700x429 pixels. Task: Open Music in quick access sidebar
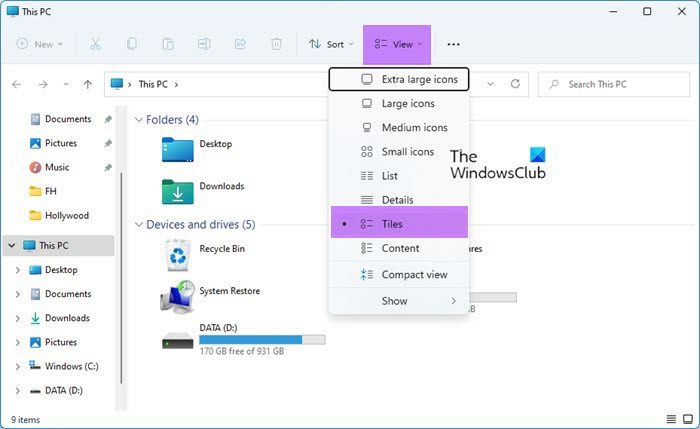(57, 167)
